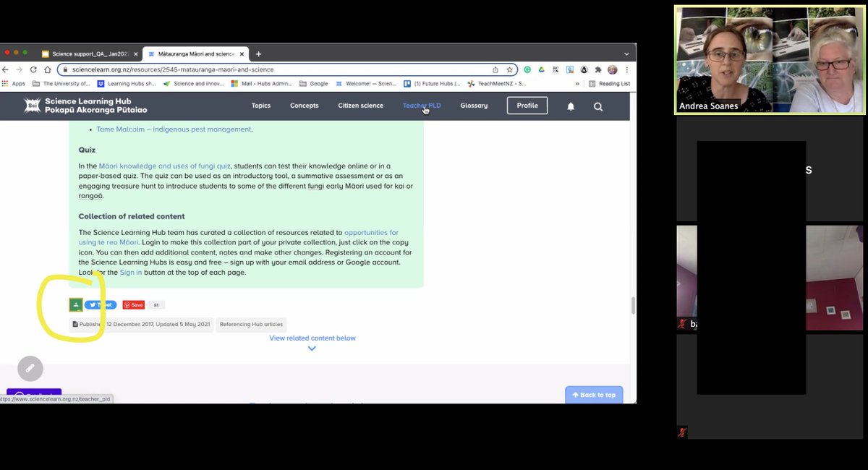Click the Sign in link in the text
The image size is (868, 470).
point(131,273)
